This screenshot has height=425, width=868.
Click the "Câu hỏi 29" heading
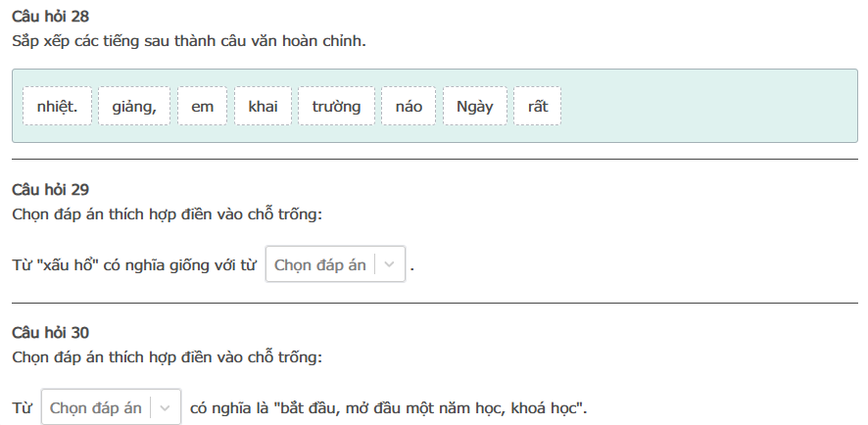[51, 190]
